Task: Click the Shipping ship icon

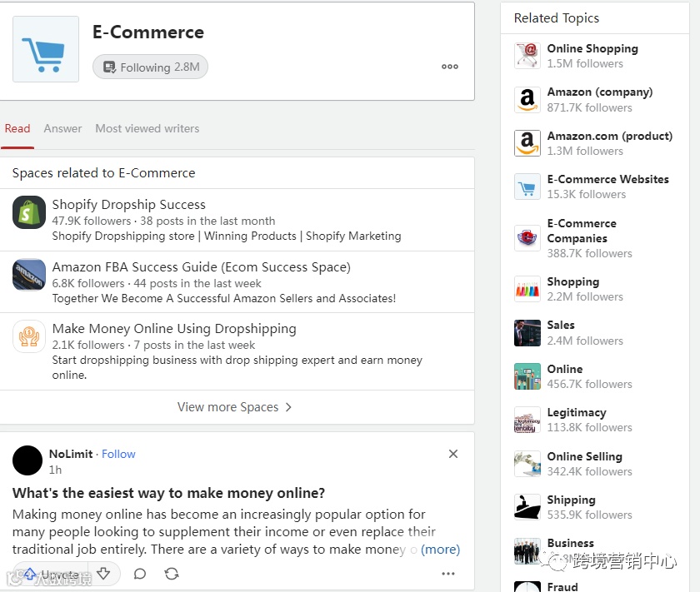Action: tap(527, 507)
